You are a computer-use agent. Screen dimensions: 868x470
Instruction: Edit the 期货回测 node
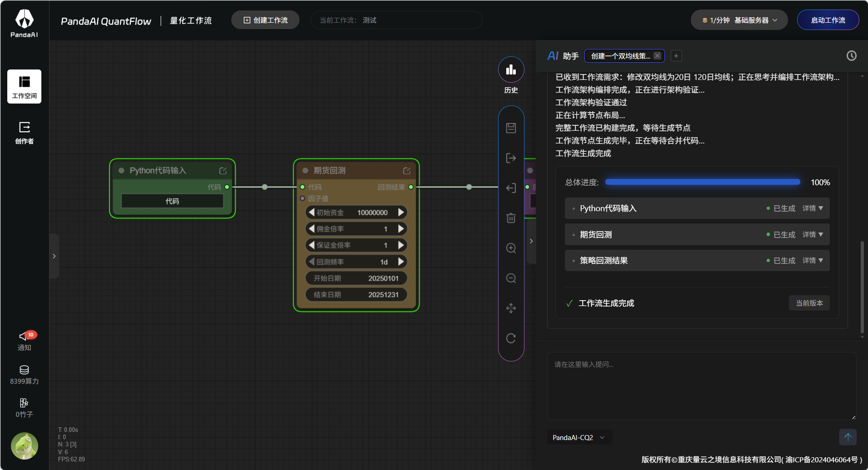pos(407,171)
